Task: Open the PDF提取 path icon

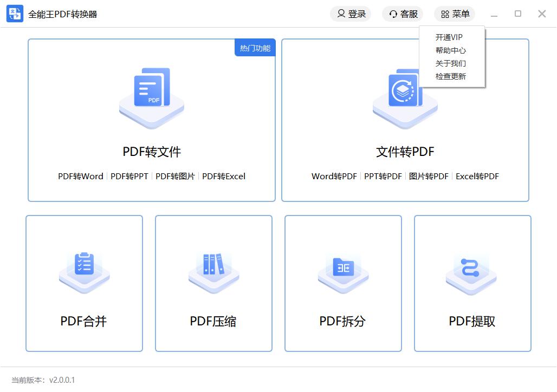Action: 471,268
